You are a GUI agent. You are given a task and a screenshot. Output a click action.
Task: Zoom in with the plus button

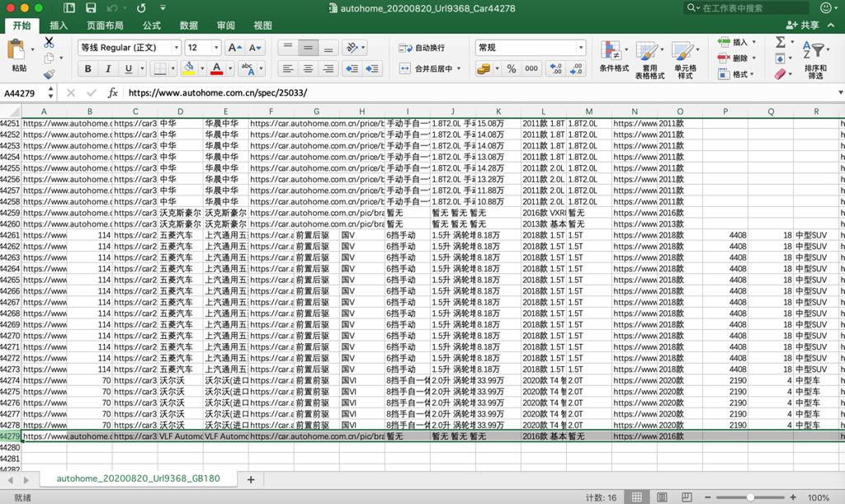coord(793,497)
